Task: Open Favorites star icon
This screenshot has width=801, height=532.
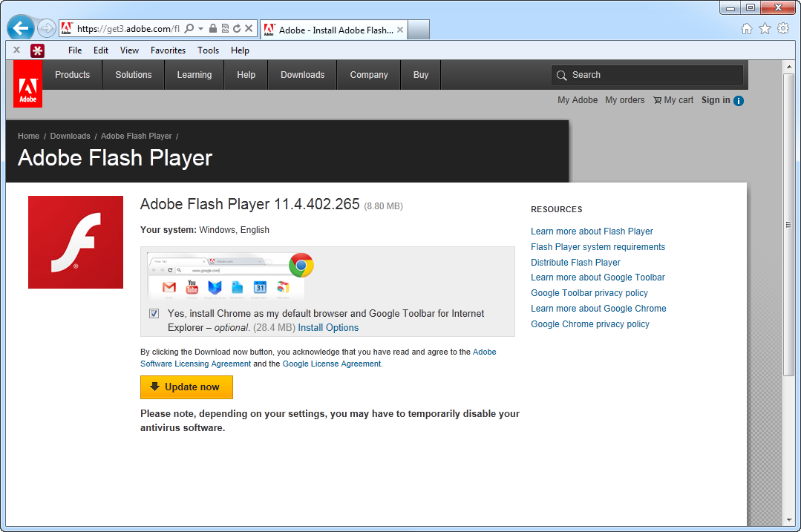Action: click(x=765, y=29)
